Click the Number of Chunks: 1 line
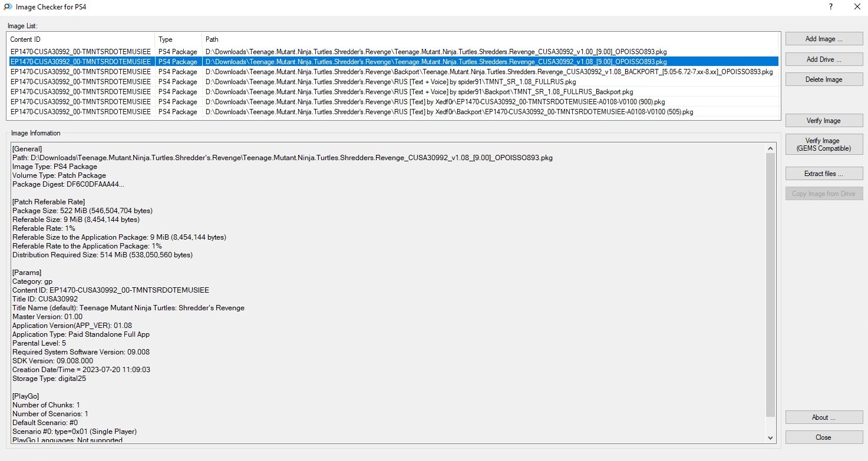Screen dimensions: 868x461 [x=46, y=405]
